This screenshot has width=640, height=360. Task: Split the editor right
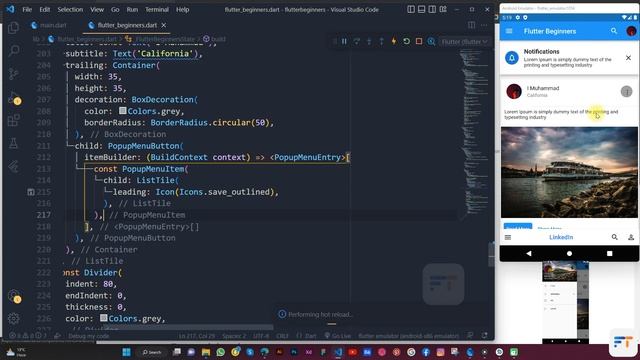pos(471,25)
